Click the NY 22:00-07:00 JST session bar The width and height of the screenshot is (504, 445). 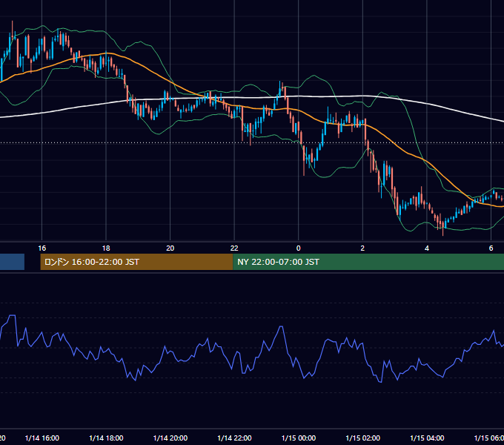pos(368,262)
